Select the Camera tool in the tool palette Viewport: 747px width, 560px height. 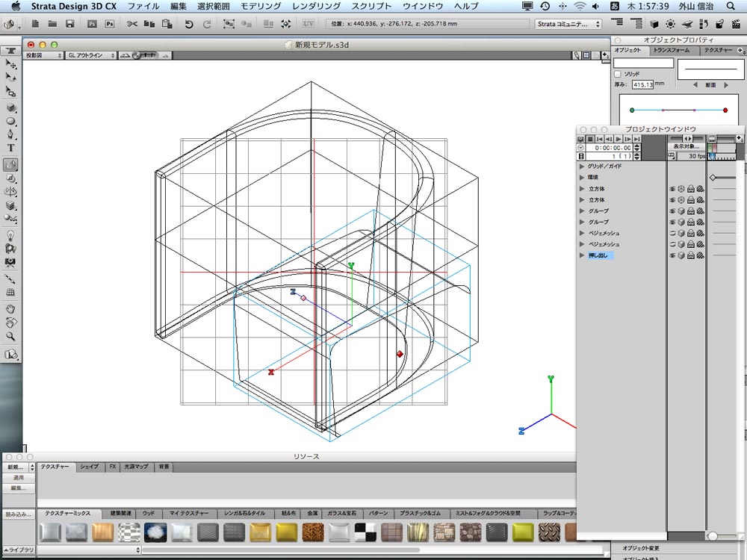coord(10,262)
